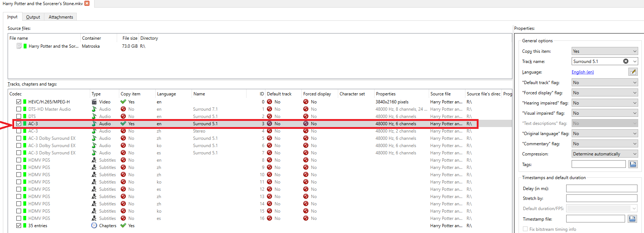Open the Compression dropdown
This screenshot has width=644, height=233.
(x=605, y=154)
